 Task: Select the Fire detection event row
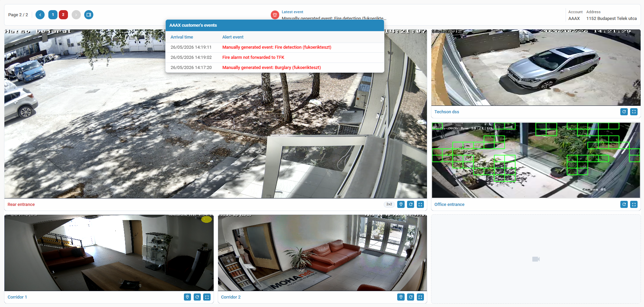click(275, 47)
